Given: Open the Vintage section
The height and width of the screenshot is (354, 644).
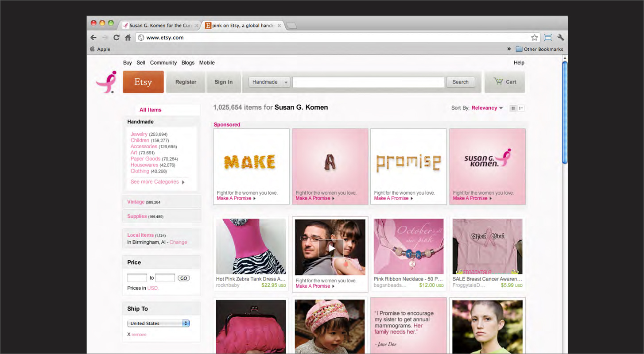Looking at the screenshot, I should [136, 202].
